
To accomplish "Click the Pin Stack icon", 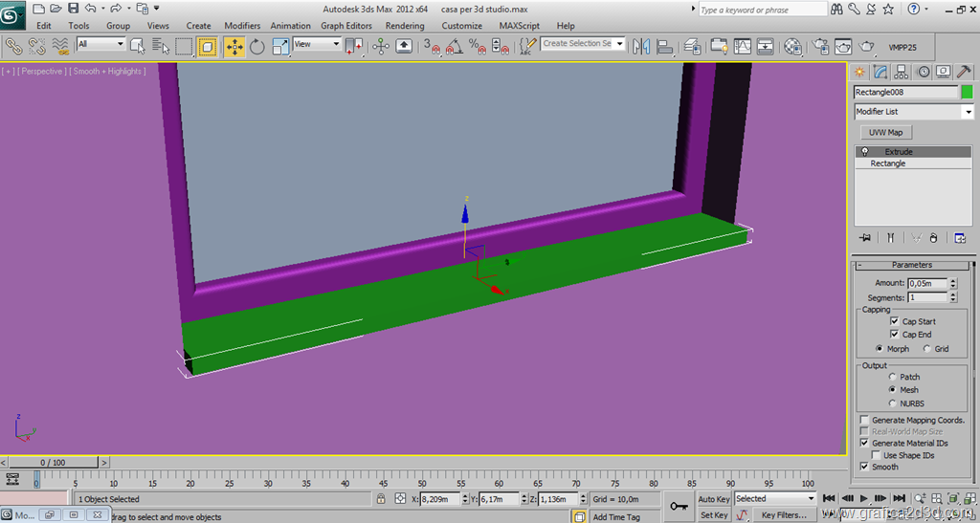I will click(x=865, y=238).
